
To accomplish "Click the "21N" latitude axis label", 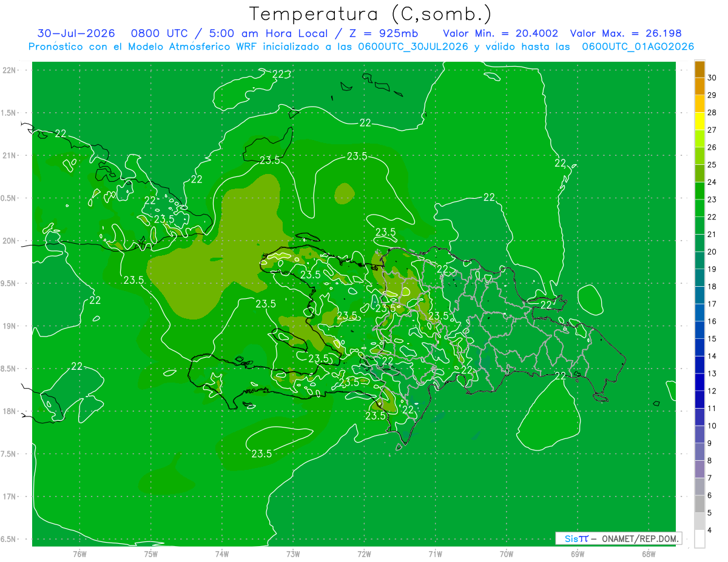I will point(10,155).
